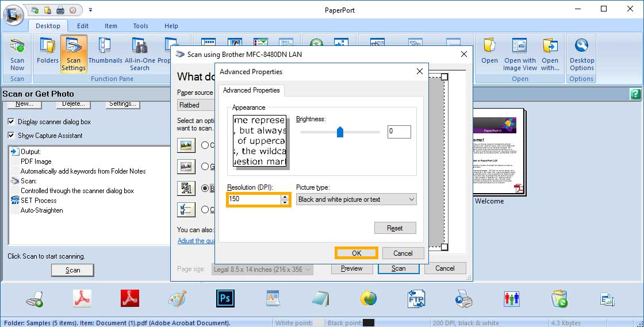This screenshot has height=327, width=644.
Task: Click the scanner icon in quick access toolbar
Action: coord(34,10)
